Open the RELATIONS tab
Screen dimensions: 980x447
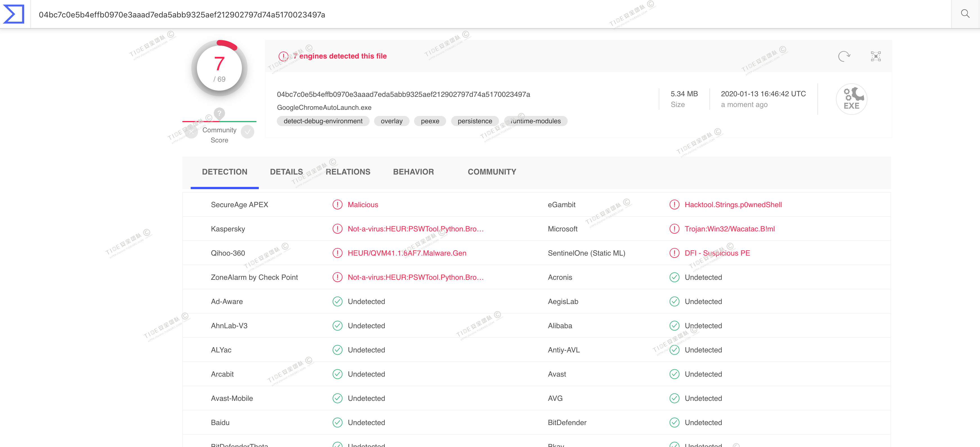(x=348, y=172)
